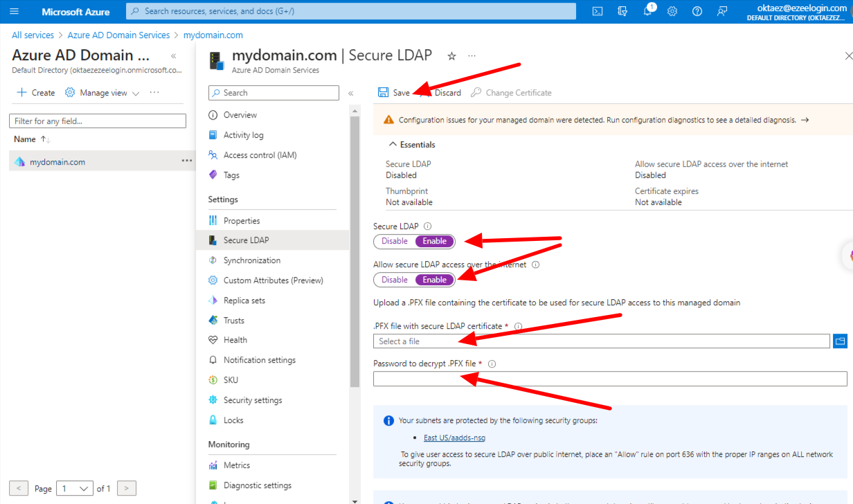Focus the Password to decrypt .PFX file field
The height and width of the screenshot is (504, 853).
pos(610,379)
